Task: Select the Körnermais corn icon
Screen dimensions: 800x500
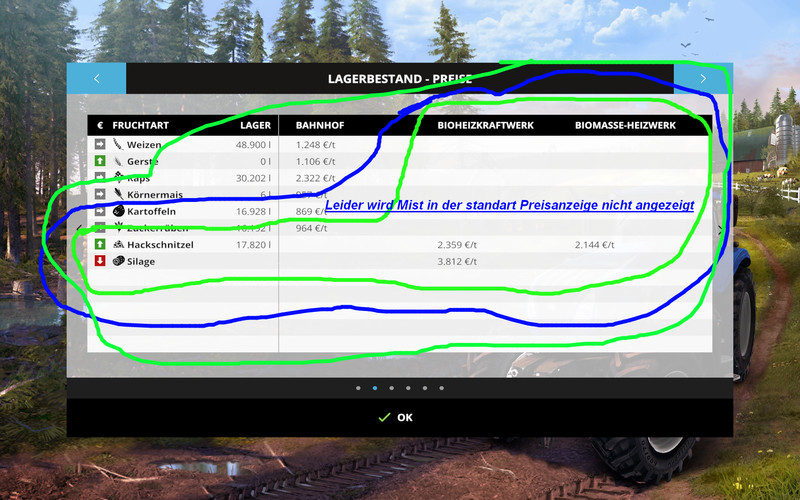Action: point(118,194)
